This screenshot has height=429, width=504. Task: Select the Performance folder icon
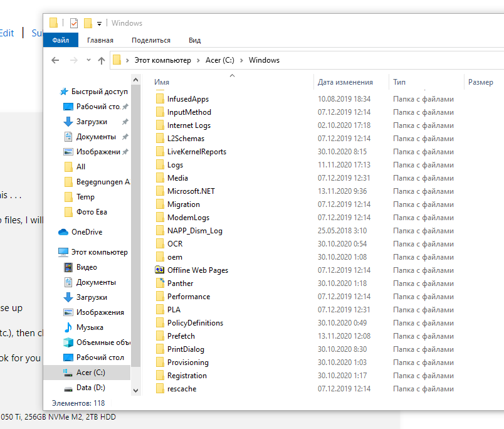[160, 296]
